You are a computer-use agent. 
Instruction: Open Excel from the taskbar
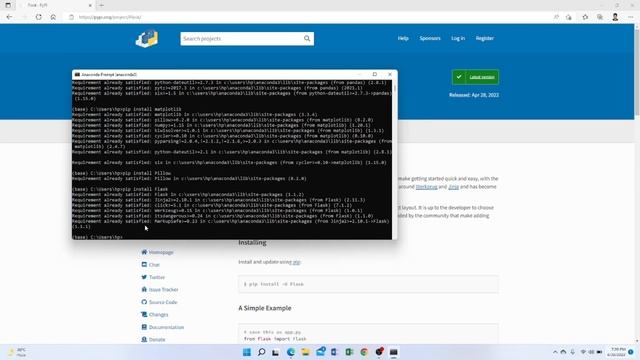coord(349,352)
